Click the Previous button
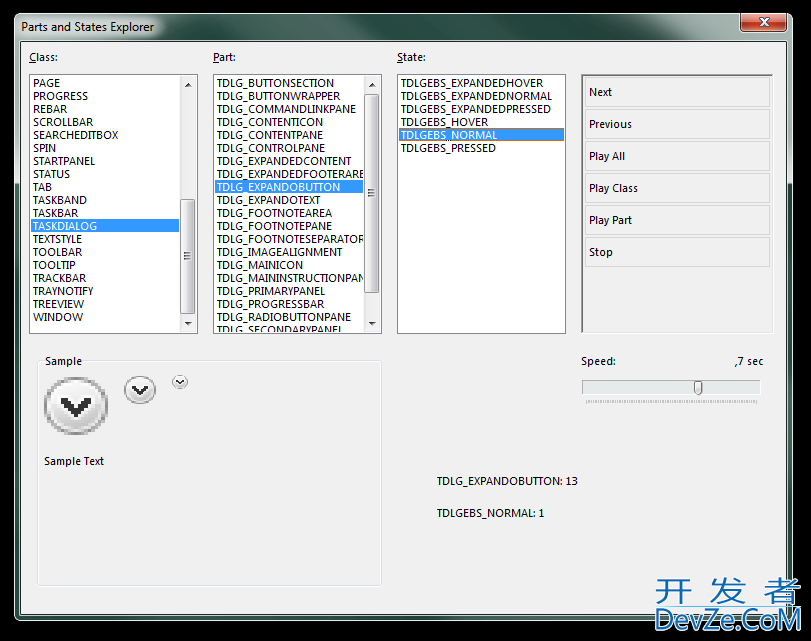 tap(677, 124)
